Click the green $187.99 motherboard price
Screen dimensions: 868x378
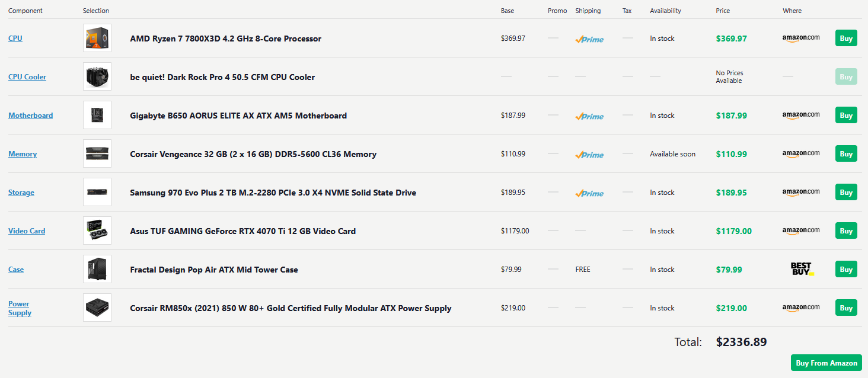(x=732, y=116)
